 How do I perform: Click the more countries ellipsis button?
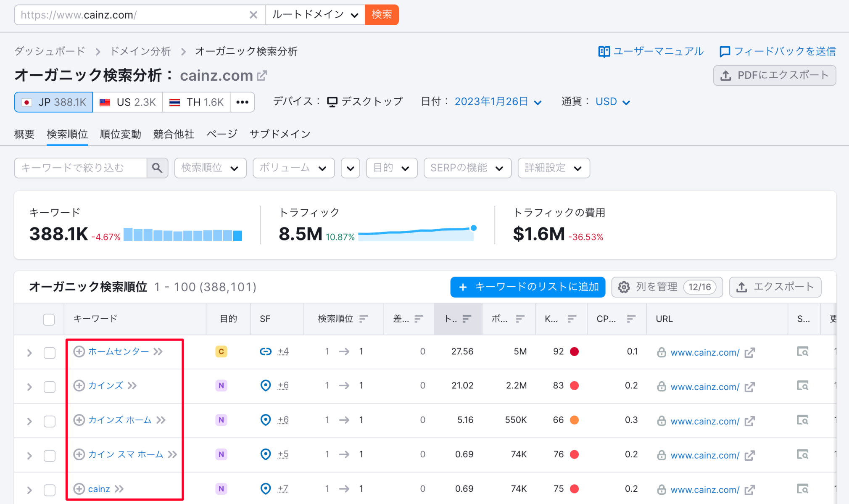(243, 102)
